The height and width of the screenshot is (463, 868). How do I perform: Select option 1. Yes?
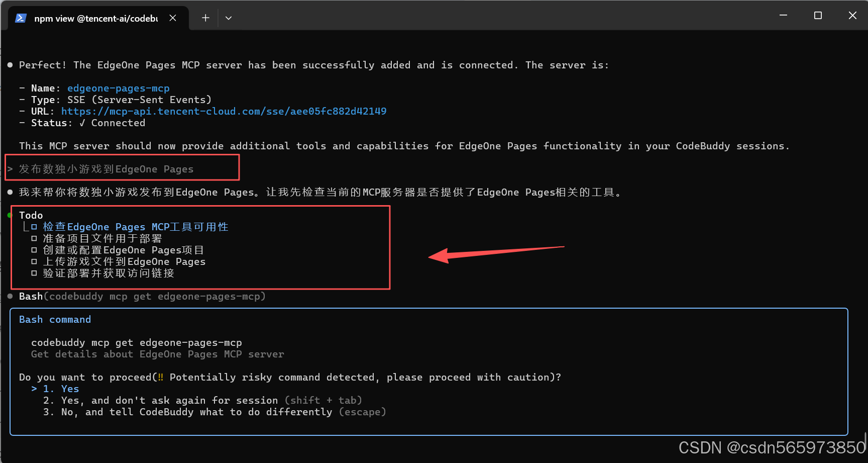(61, 389)
